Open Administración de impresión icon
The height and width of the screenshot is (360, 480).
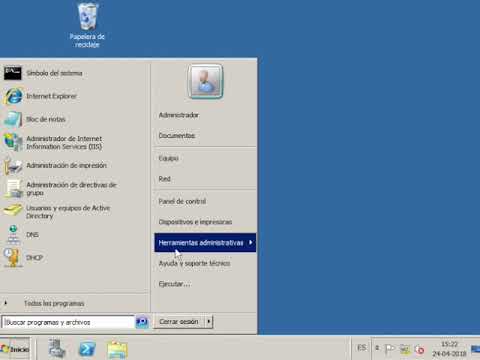pyautogui.click(x=13, y=166)
